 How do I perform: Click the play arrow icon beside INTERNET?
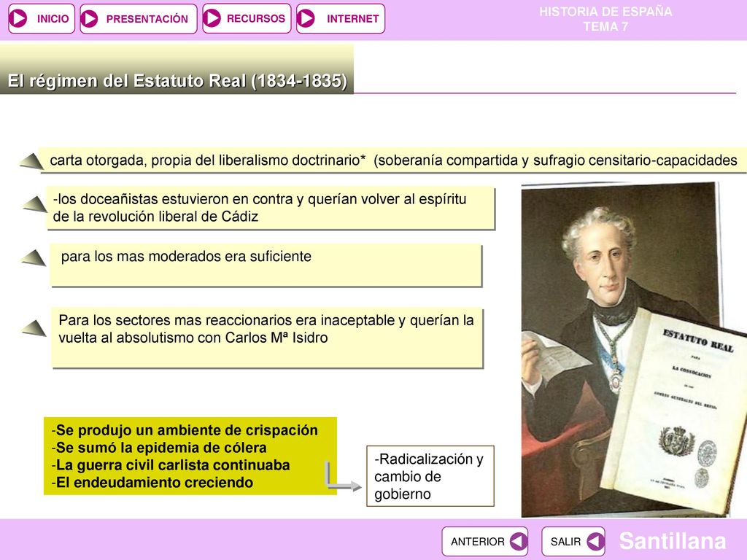[306, 18]
